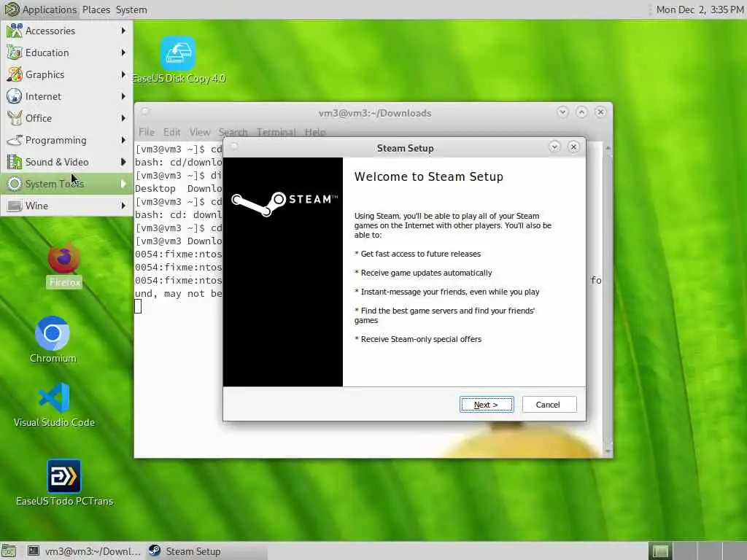Select the Office menu icon
This screenshot has width=747, height=560.
pyautogui.click(x=15, y=118)
